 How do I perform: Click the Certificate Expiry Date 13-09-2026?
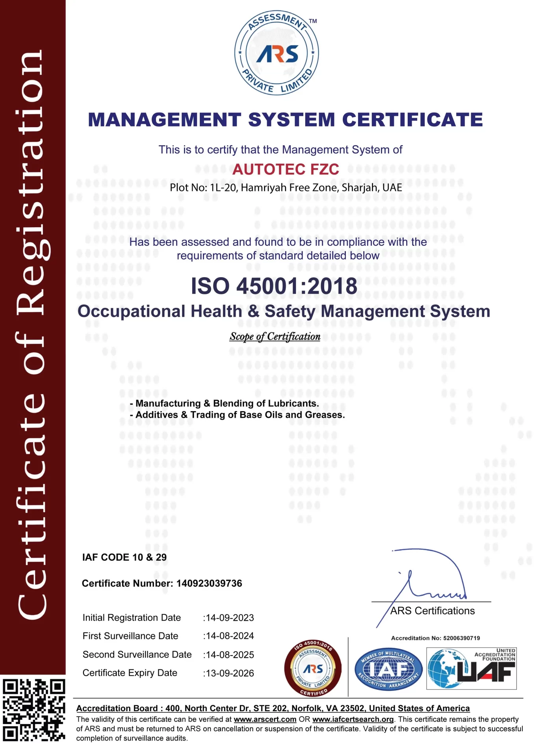tap(228, 673)
